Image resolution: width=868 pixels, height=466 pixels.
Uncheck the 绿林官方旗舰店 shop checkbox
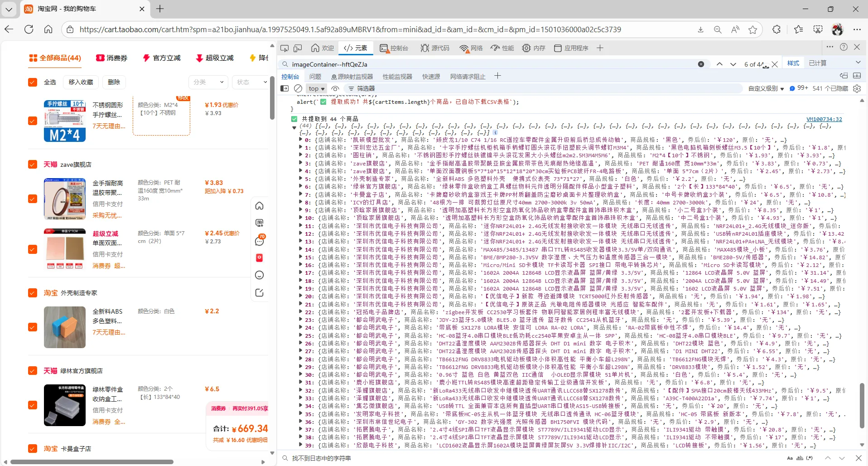point(33,371)
